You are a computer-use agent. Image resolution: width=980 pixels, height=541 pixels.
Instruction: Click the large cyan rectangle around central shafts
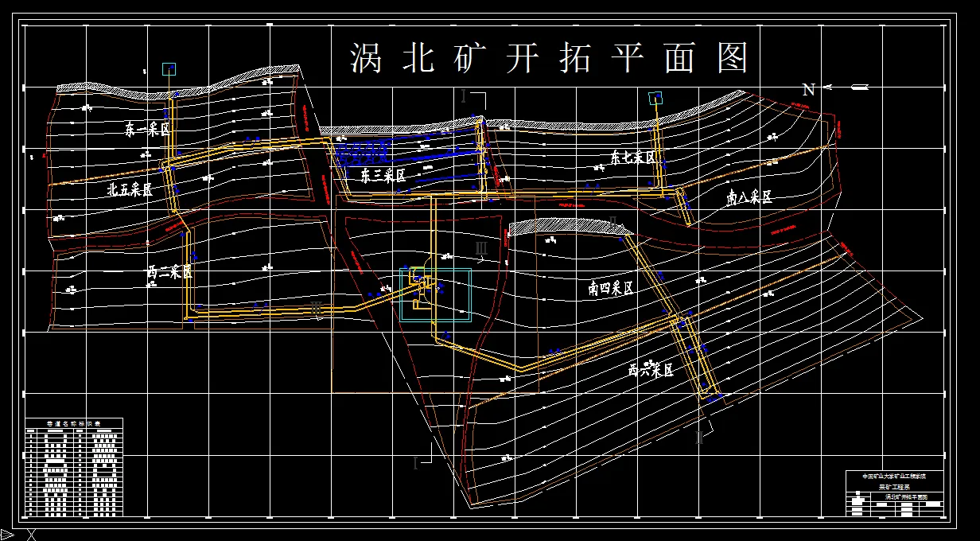[435, 294]
